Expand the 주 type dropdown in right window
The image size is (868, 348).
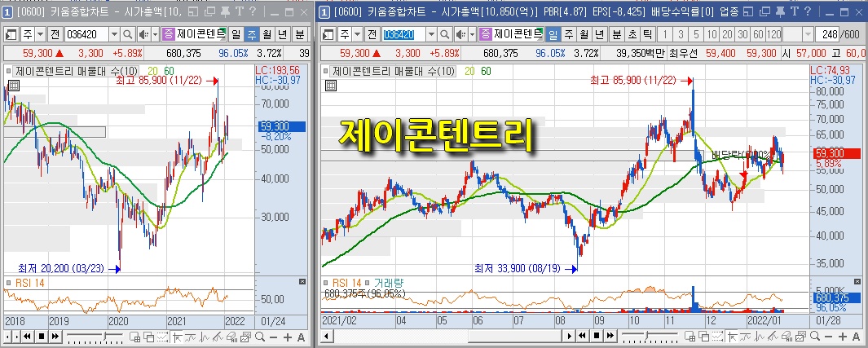click(358, 35)
